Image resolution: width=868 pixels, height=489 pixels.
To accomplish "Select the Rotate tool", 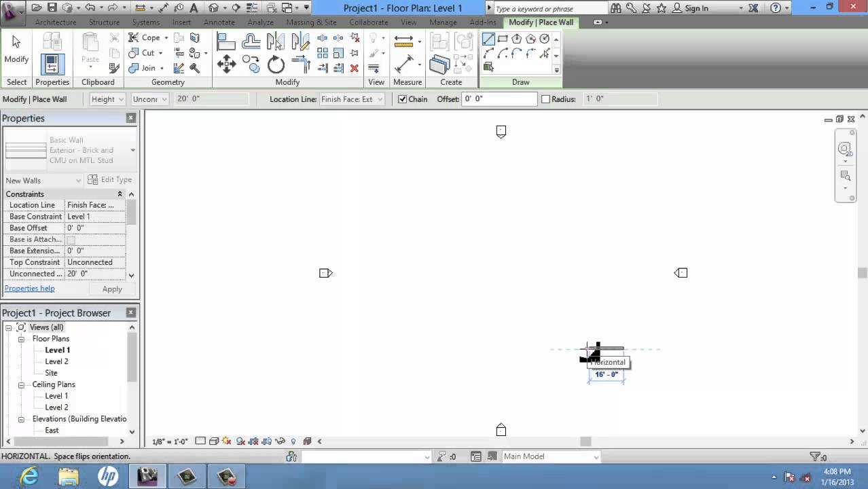I will coord(276,65).
